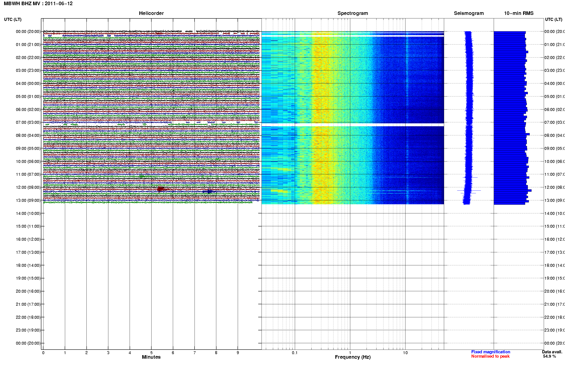
Task: Click the left 01:00 (21:00) time label
Action: tap(28, 44)
